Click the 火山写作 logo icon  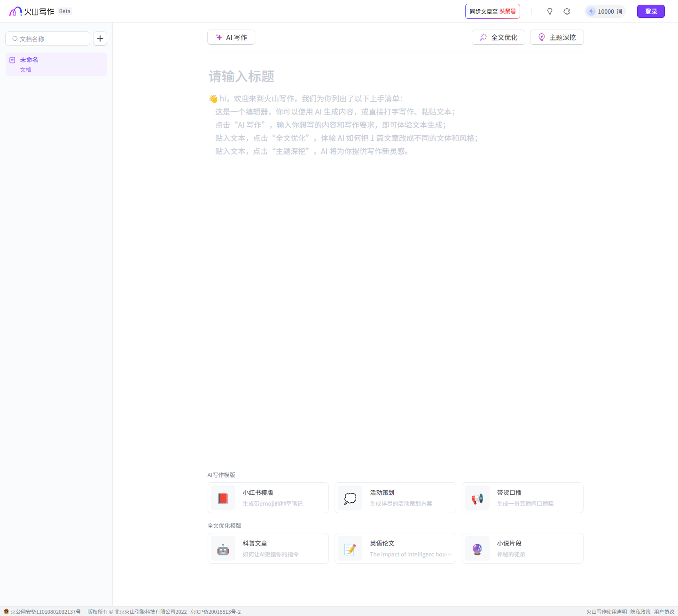pos(16,11)
